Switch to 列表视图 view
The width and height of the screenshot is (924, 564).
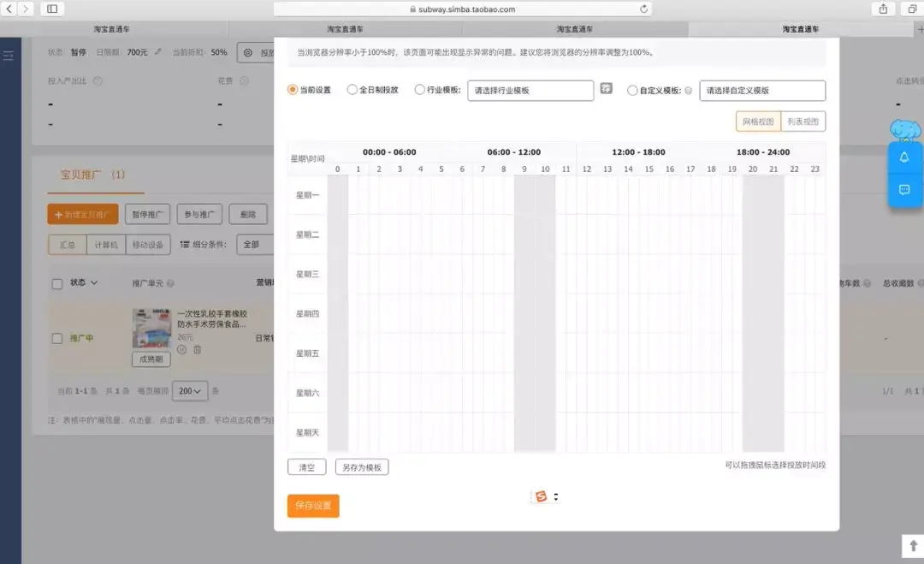[x=804, y=121]
